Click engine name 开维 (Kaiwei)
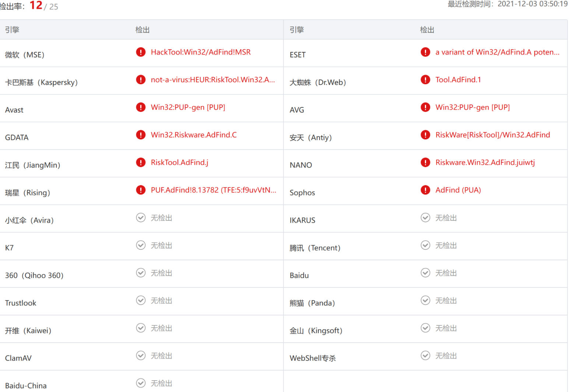This screenshot has width=577, height=392. tap(28, 331)
